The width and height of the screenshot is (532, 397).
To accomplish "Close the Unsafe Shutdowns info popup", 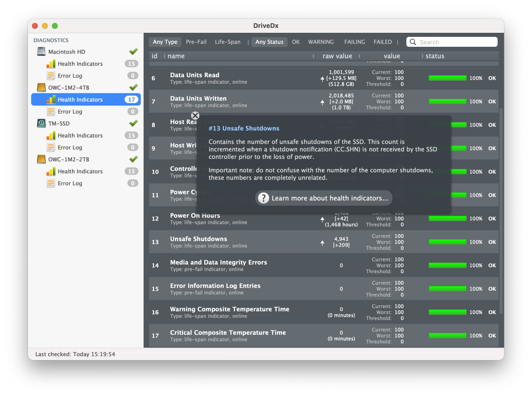I will pos(195,116).
